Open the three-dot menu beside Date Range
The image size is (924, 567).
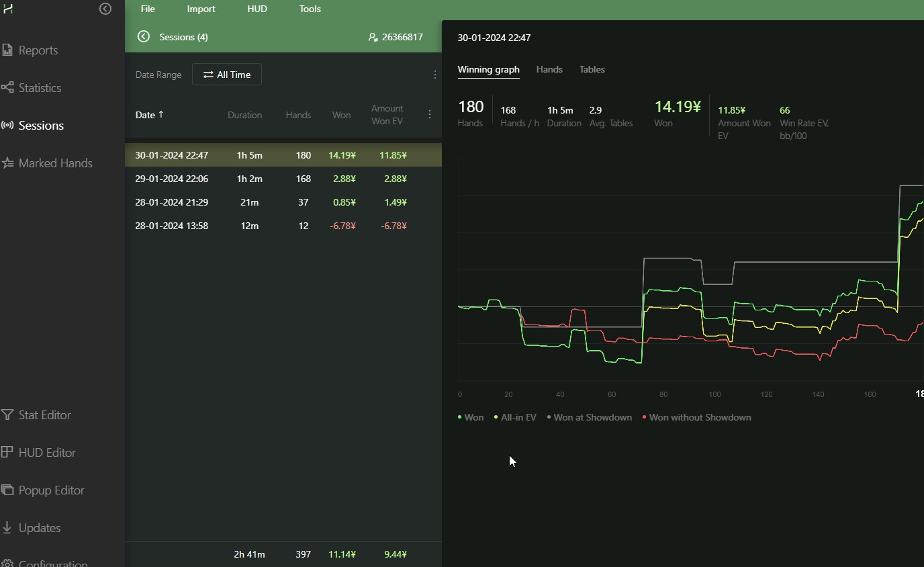point(435,75)
